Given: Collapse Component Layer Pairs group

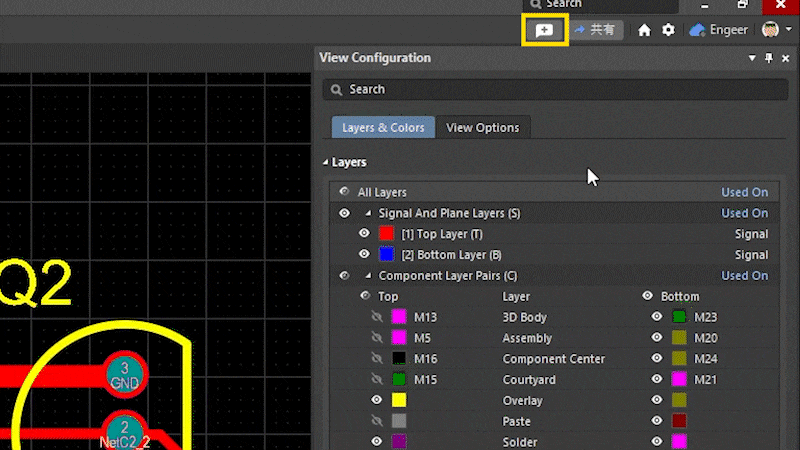Looking at the screenshot, I should coord(368,276).
